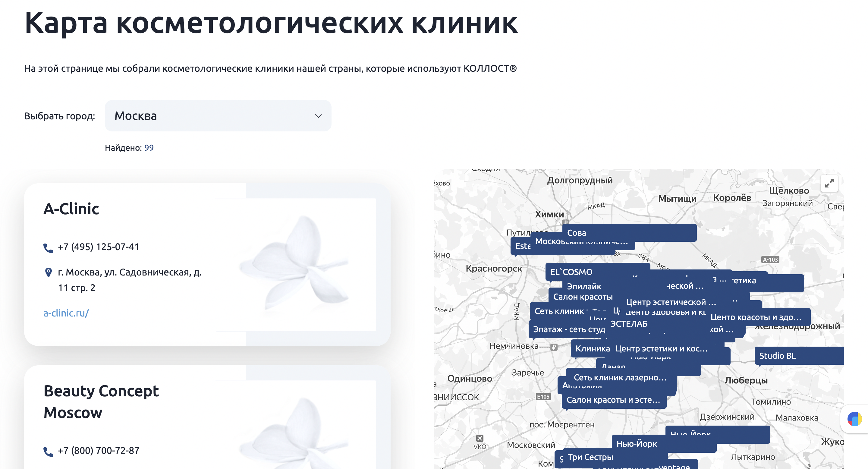The height and width of the screenshot is (469, 868).
Task: Click the Сова map marker
Action: click(629, 232)
